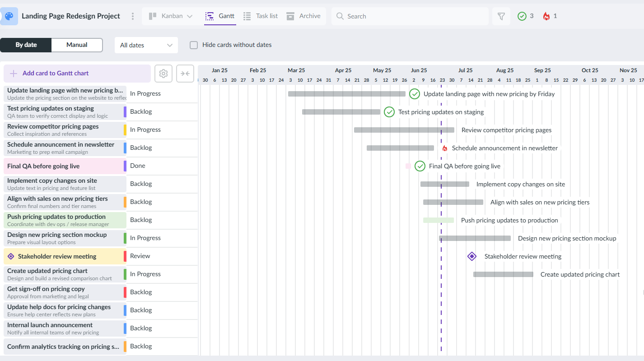Open the Confirm analytics tracking card
Screen dimensions: 644x361
click(x=65, y=347)
